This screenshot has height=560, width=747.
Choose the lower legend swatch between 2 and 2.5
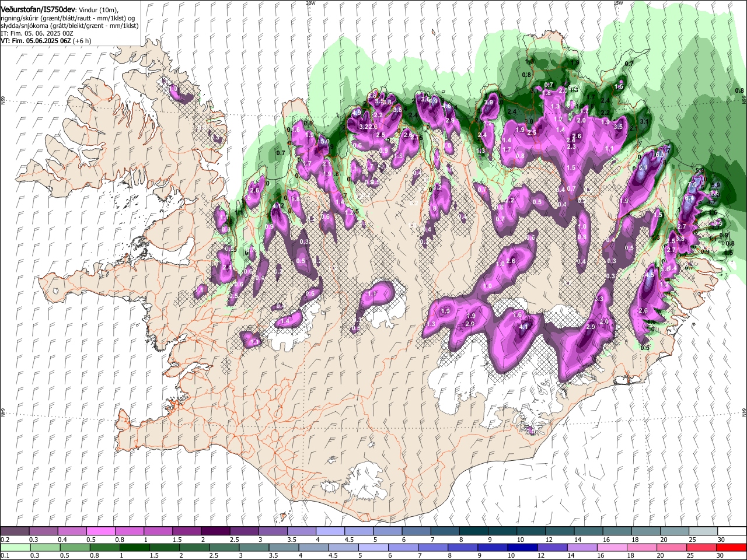click(194, 547)
